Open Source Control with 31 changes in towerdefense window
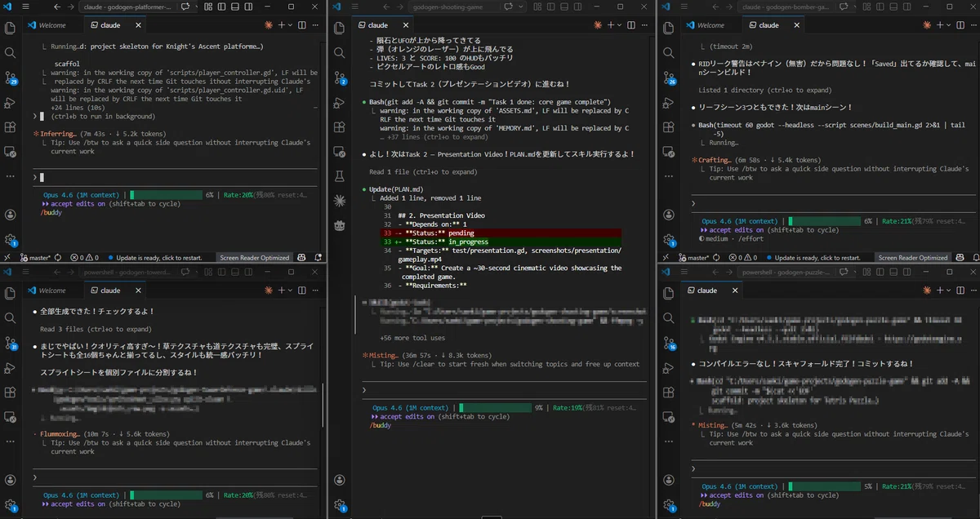This screenshot has width=980, height=519. 11,343
